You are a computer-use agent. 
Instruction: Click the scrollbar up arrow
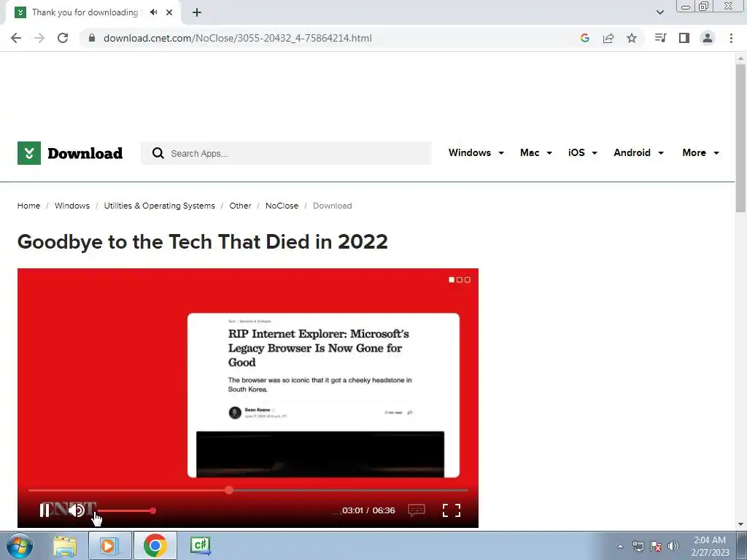(740, 58)
